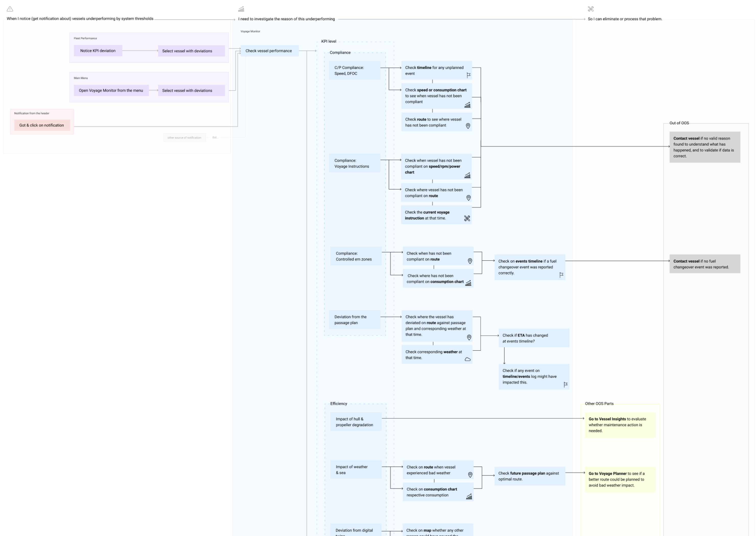The width and height of the screenshot is (756, 536).
Task: Select 'Contact vessel if no fuel changeover' box
Action: tap(705, 264)
